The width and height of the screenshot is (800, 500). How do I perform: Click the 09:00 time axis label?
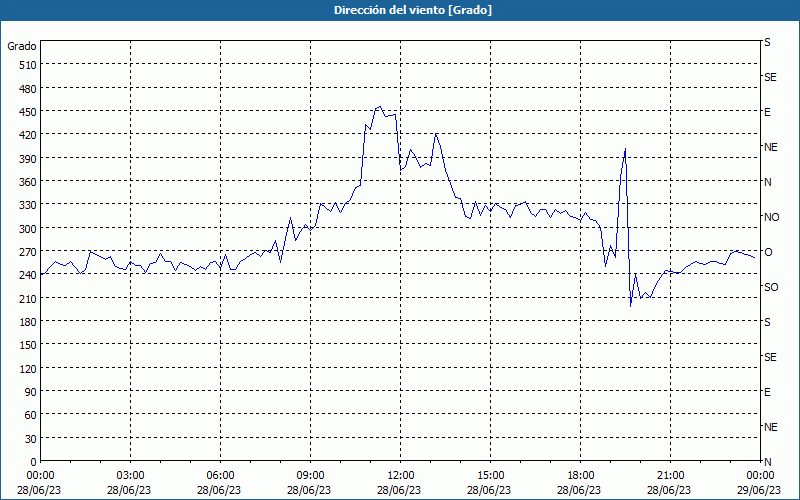tap(310, 476)
